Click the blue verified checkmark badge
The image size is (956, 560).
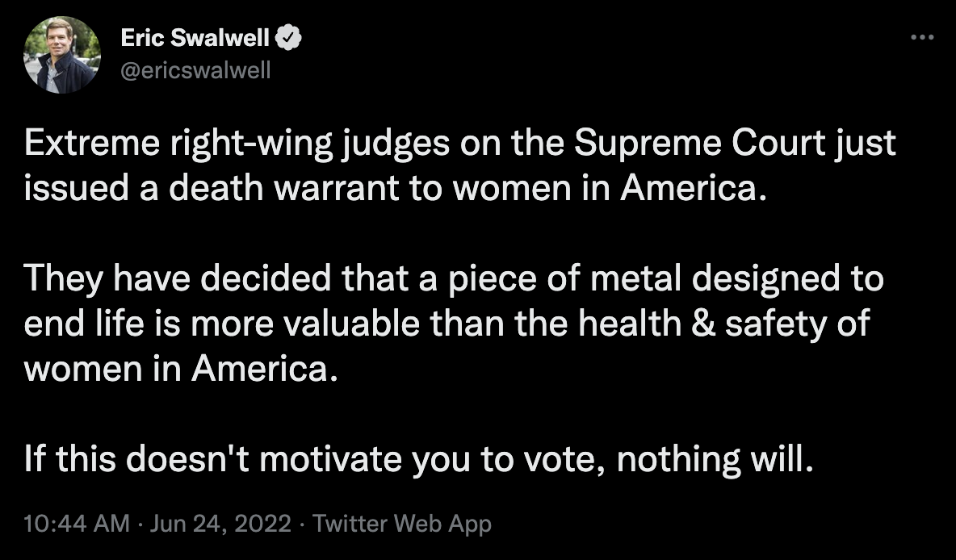pos(288,38)
